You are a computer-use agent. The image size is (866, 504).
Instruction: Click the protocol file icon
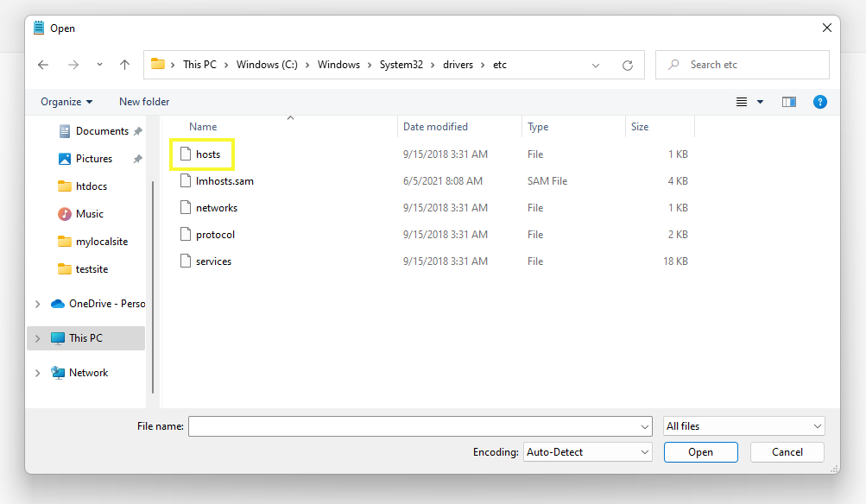[186, 234]
